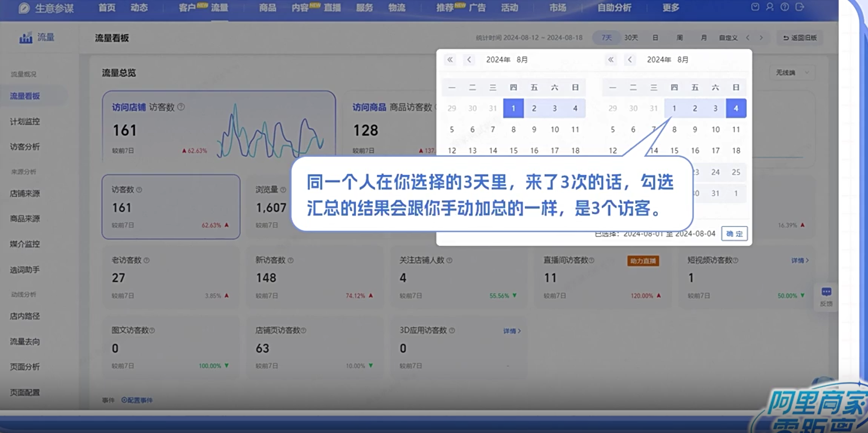Open the 首页 nav tab

107,8
